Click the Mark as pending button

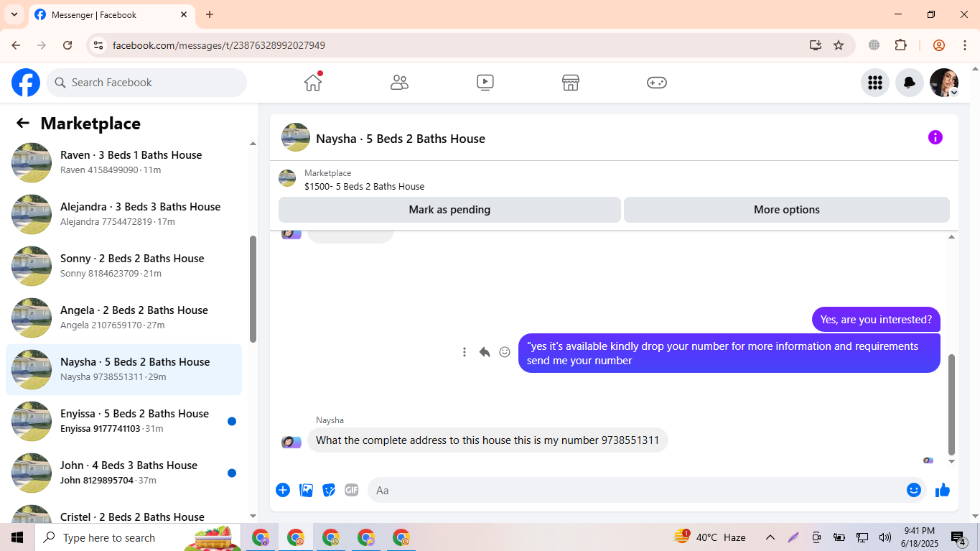(x=449, y=210)
